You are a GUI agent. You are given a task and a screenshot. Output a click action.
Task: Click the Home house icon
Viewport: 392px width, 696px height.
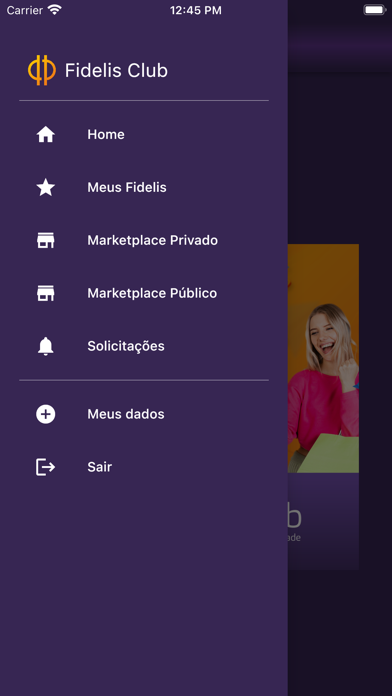pyautogui.click(x=45, y=134)
